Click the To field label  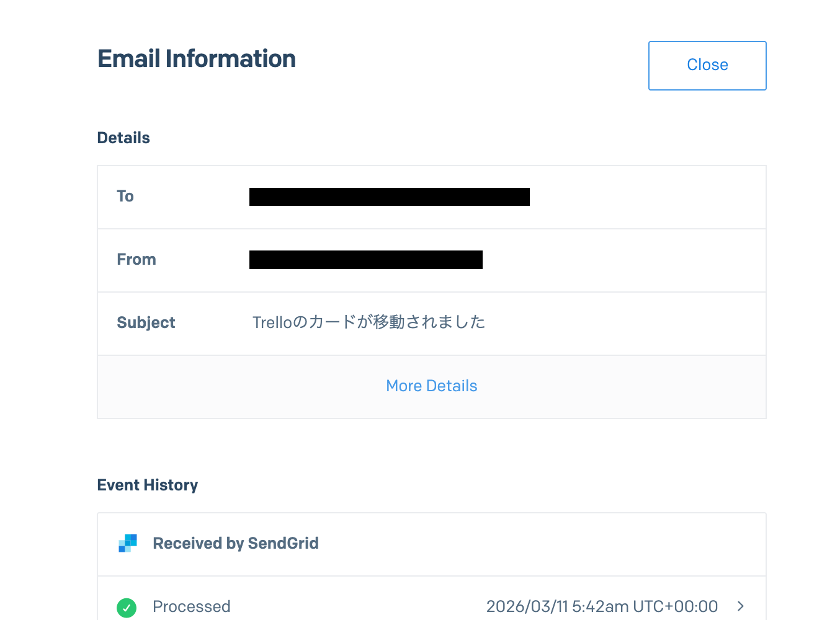pos(125,197)
